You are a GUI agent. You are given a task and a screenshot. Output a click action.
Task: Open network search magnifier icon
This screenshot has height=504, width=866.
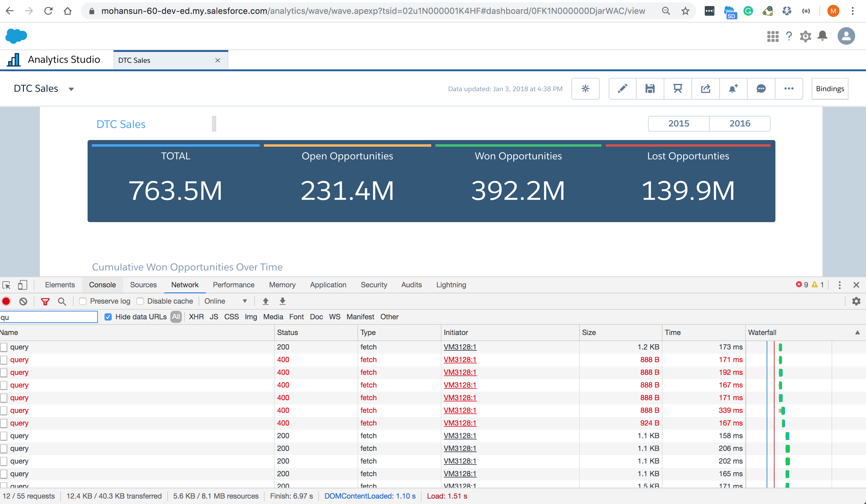pos(62,301)
